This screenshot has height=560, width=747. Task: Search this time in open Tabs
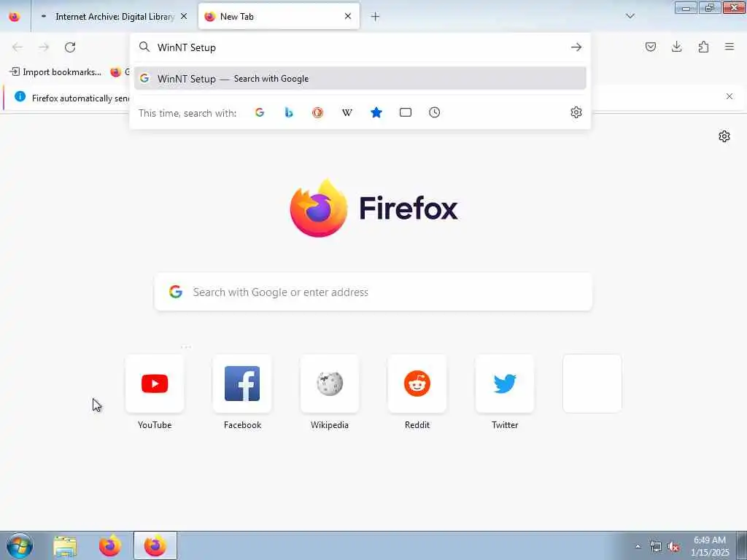tap(406, 112)
